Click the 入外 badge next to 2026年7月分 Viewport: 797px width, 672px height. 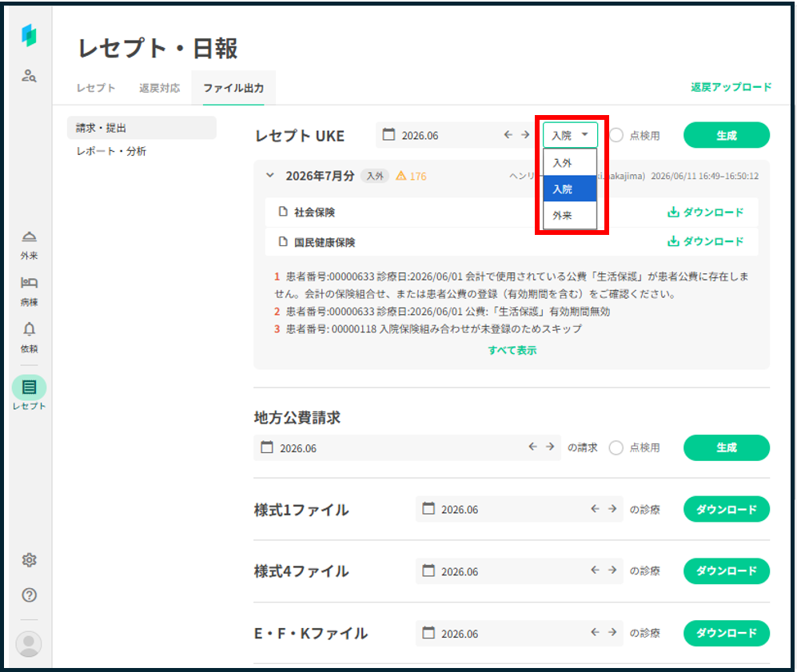[x=375, y=176]
